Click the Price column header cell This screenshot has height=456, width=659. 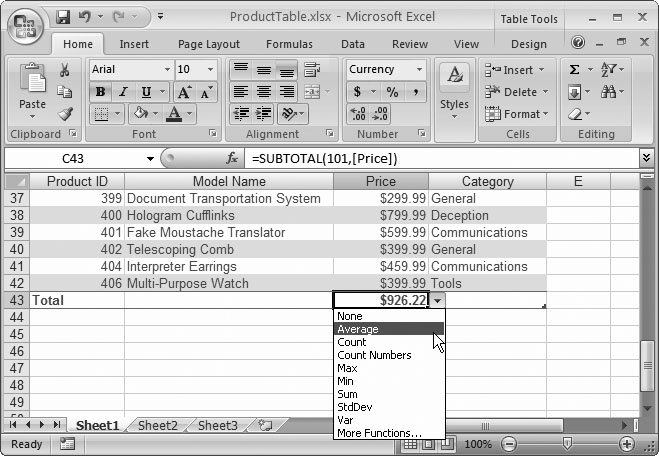tap(380, 182)
